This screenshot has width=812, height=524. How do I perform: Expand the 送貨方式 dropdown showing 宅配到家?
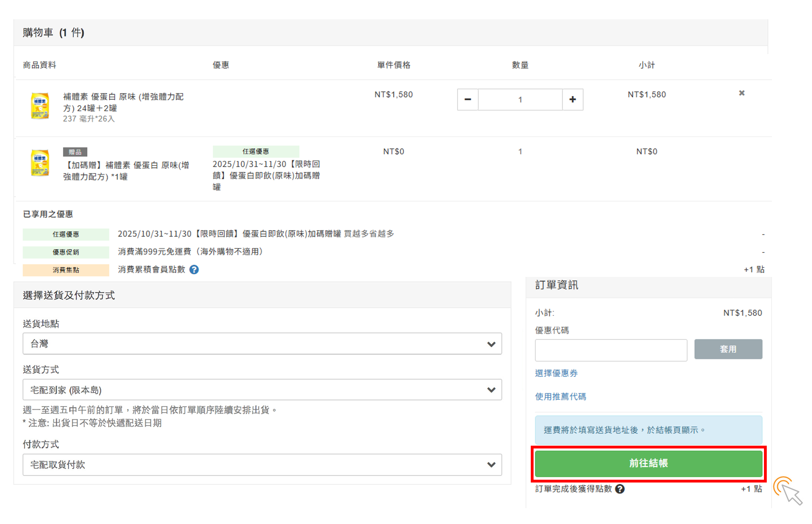point(262,390)
